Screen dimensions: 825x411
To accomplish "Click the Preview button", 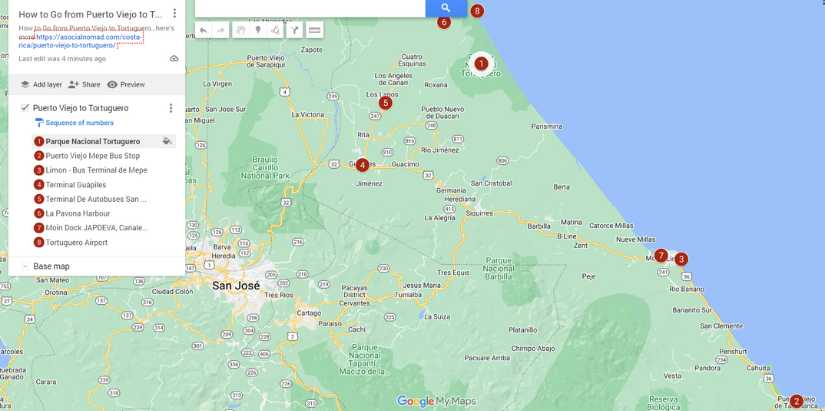I will pyautogui.click(x=126, y=84).
